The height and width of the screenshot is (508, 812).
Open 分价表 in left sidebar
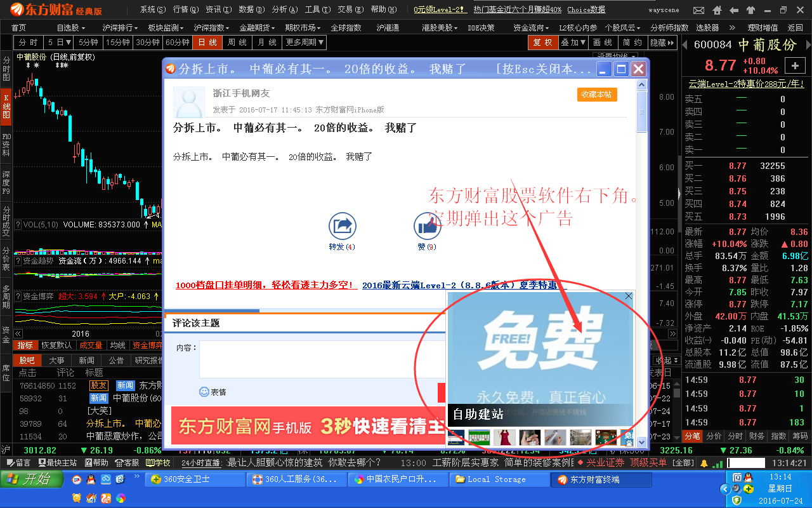[x=6, y=259]
